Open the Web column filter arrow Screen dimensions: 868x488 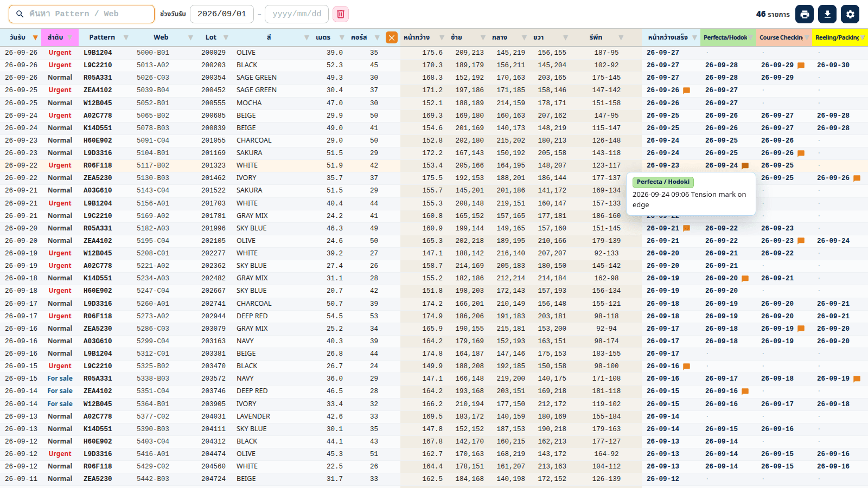tap(190, 38)
